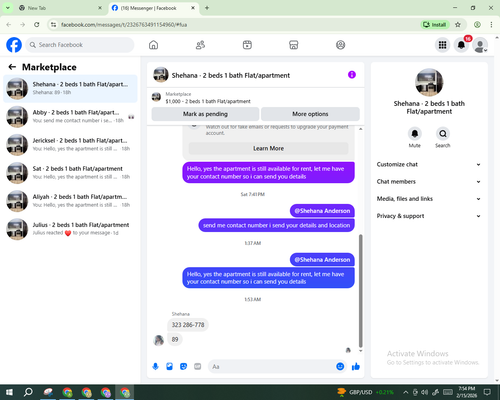Open Chrome profile icon in toolbar

[477, 25]
